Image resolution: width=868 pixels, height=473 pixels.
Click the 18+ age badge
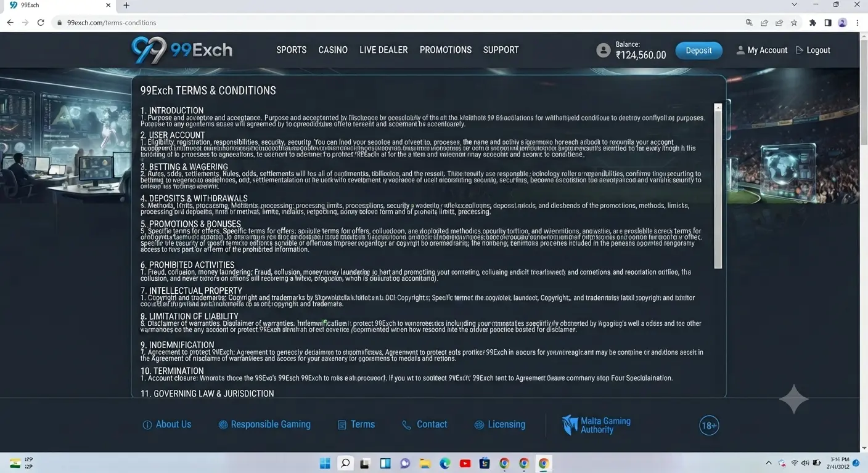[709, 425]
